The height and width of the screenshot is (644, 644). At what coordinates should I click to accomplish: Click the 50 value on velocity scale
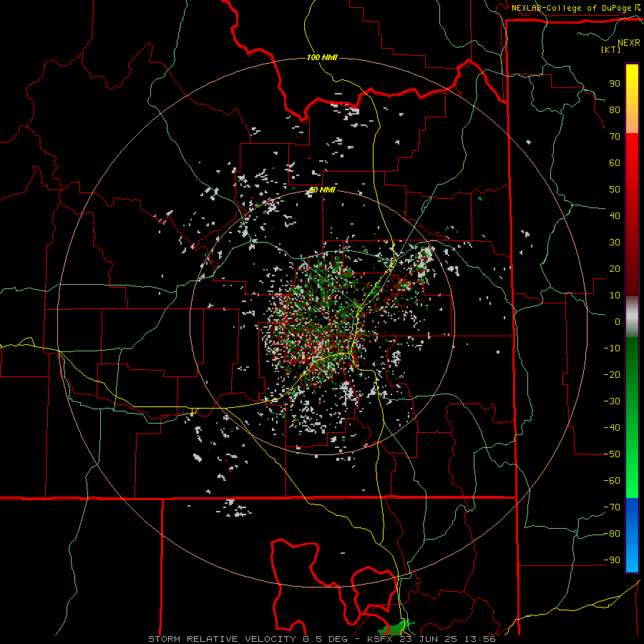[x=615, y=190]
